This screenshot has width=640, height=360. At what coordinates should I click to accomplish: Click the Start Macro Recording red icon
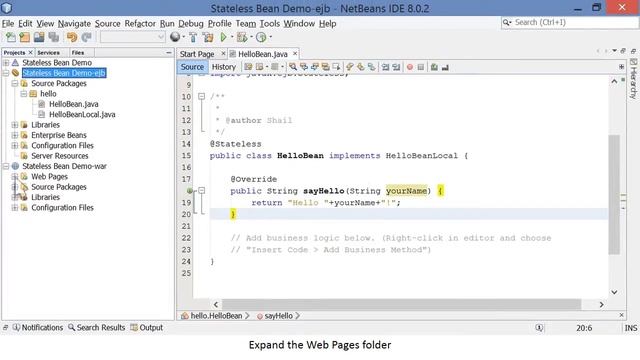point(410,67)
